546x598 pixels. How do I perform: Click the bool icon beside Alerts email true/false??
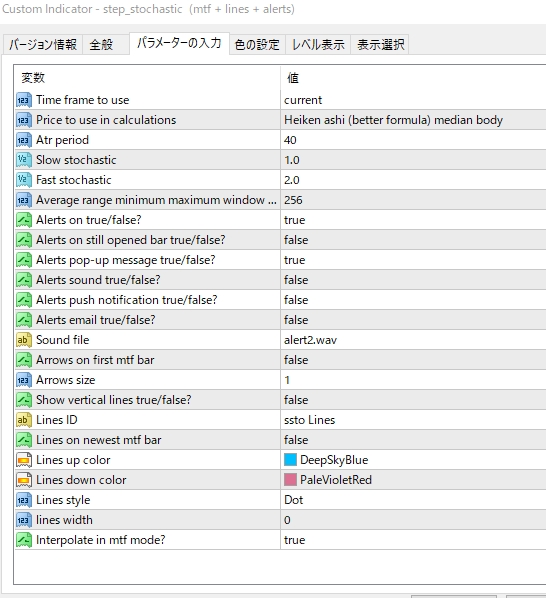(24, 320)
